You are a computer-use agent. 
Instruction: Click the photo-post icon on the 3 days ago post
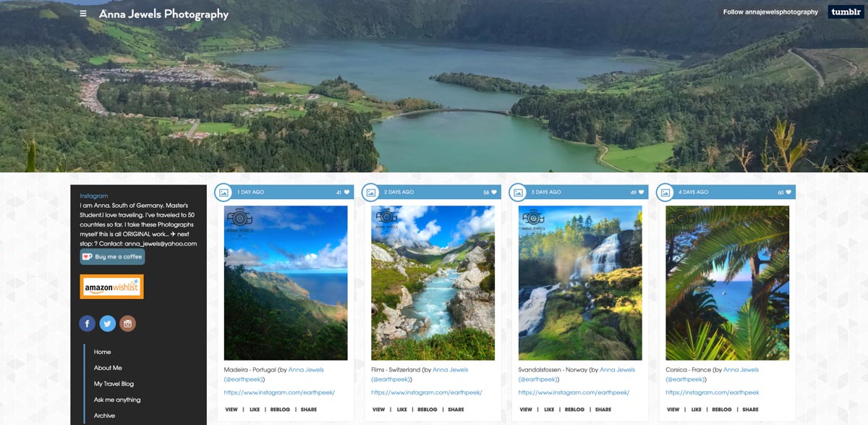pyautogui.click(x=519, y=193)
